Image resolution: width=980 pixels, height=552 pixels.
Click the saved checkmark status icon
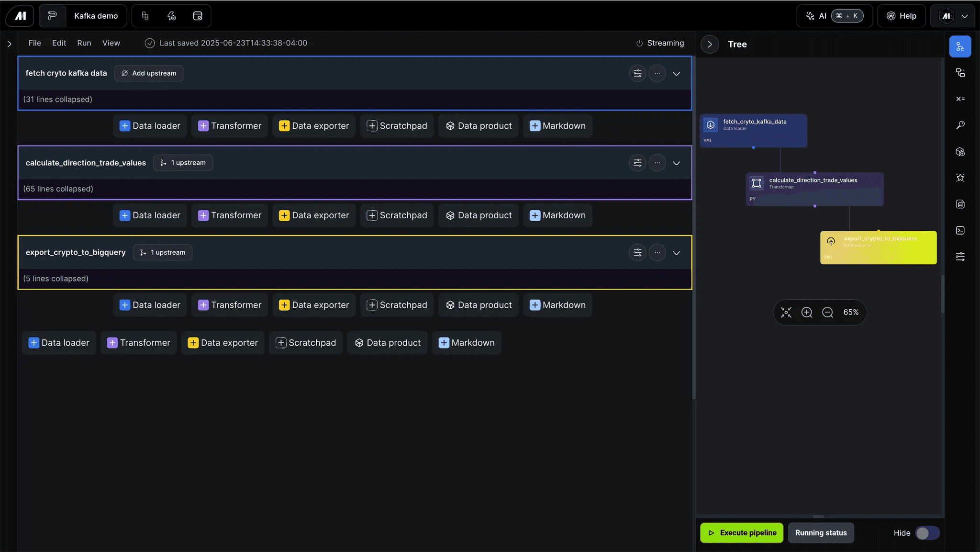(x=150, y=43)
